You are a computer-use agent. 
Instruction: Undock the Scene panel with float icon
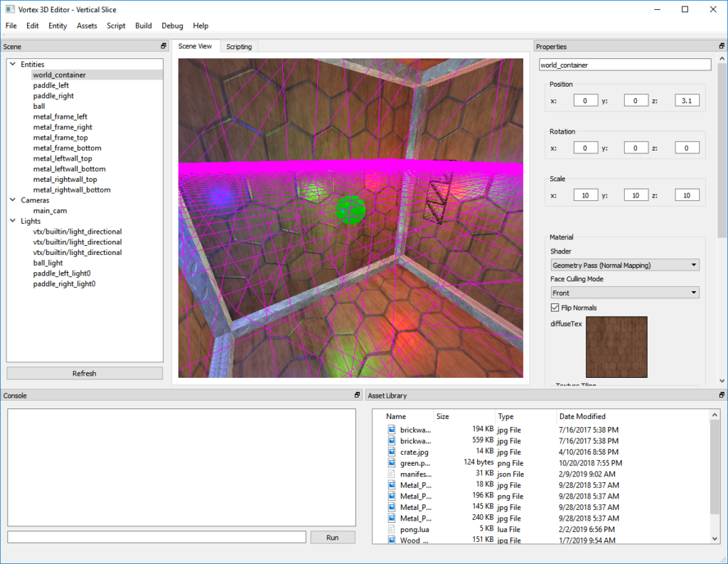[164, 47]
